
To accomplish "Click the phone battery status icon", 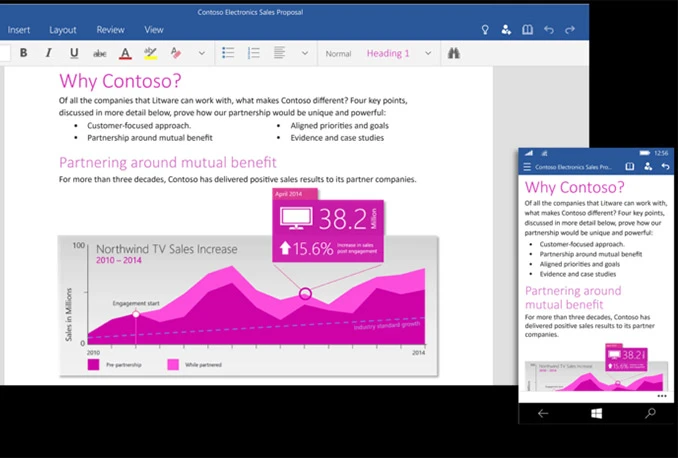I will click(x=645, y=153).
